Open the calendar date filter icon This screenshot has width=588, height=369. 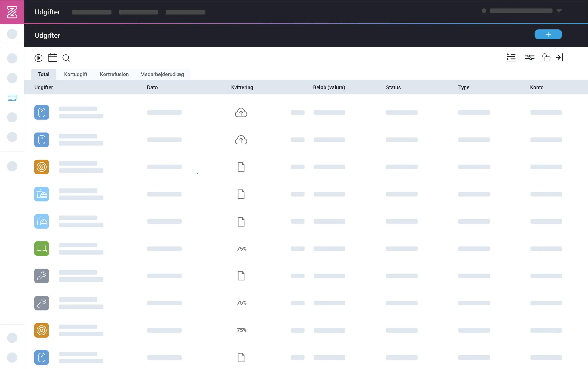53,58
